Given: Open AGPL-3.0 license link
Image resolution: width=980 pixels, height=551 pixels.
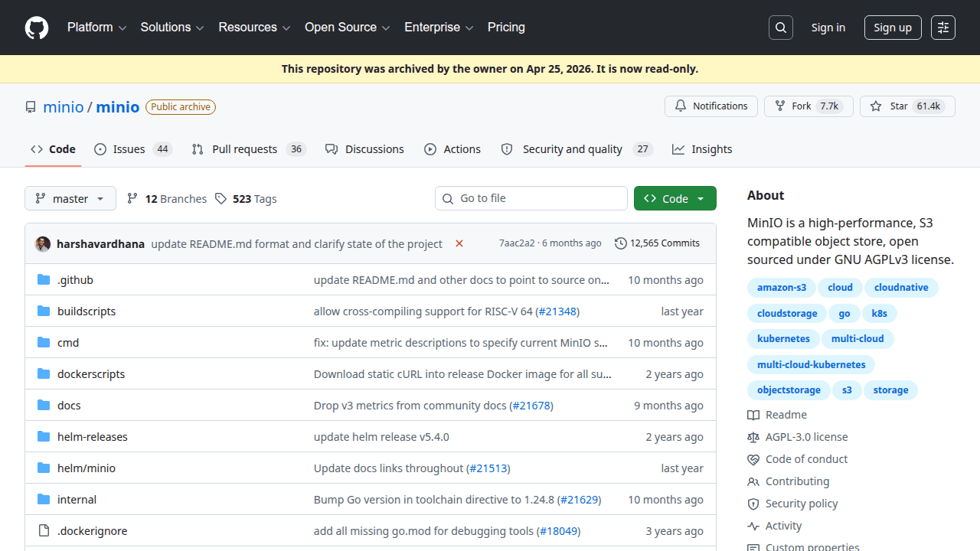Looking at the screenshot, I should 798,437.
